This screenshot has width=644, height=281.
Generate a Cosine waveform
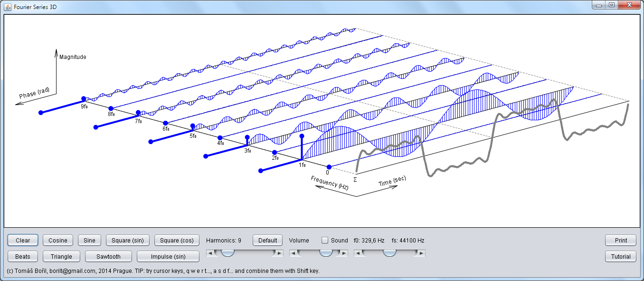58,240
